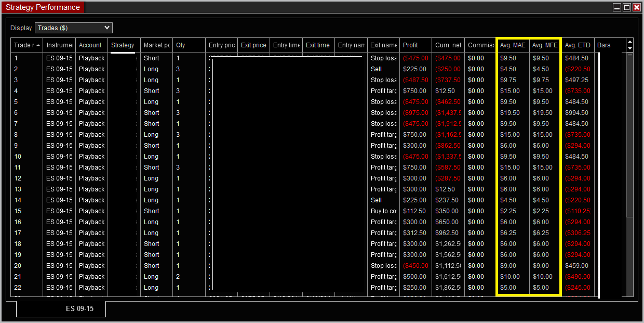Sort by the Trade number column header
Screen dimensions: 644x323
point(27,45)
